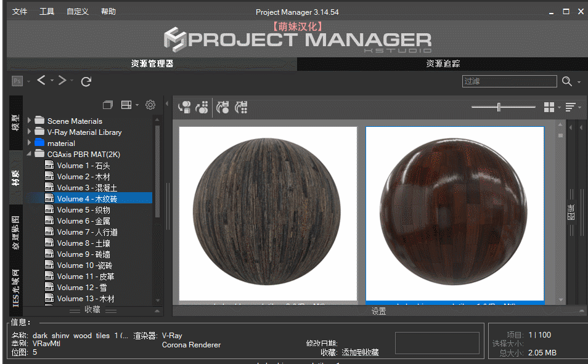Screen dimensions: 588x364
Task: Open the 工具 menu
Action: (x=47, y=12)
